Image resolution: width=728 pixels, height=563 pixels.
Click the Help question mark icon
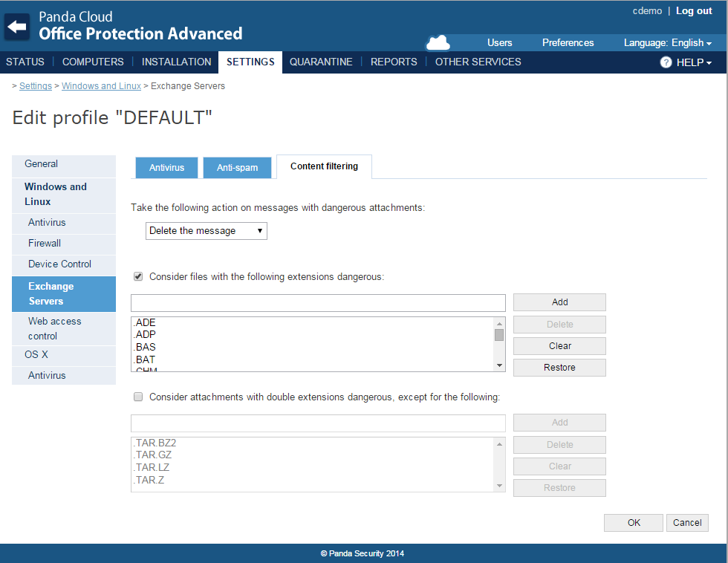tap(666, 62)
